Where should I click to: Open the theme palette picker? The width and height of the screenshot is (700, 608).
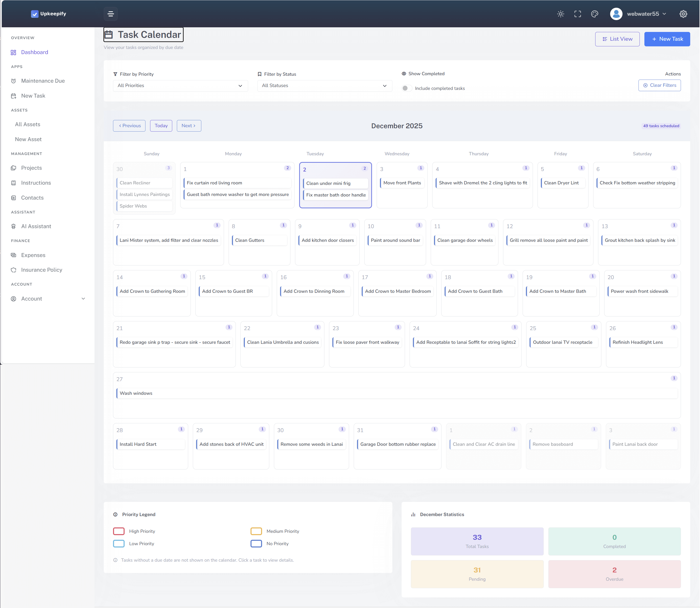594,14
